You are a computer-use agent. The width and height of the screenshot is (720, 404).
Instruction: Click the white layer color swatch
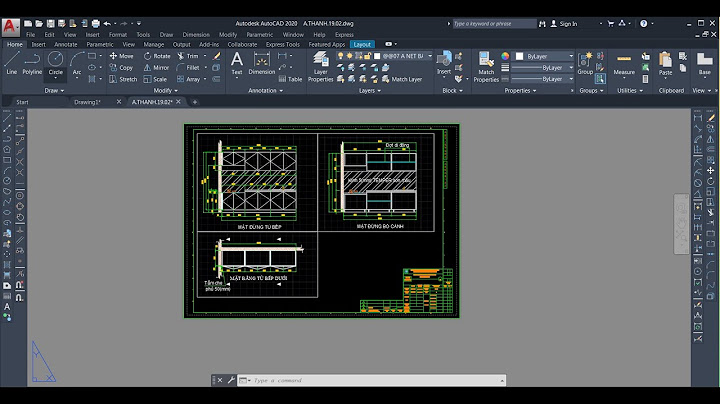coord(377,56)
